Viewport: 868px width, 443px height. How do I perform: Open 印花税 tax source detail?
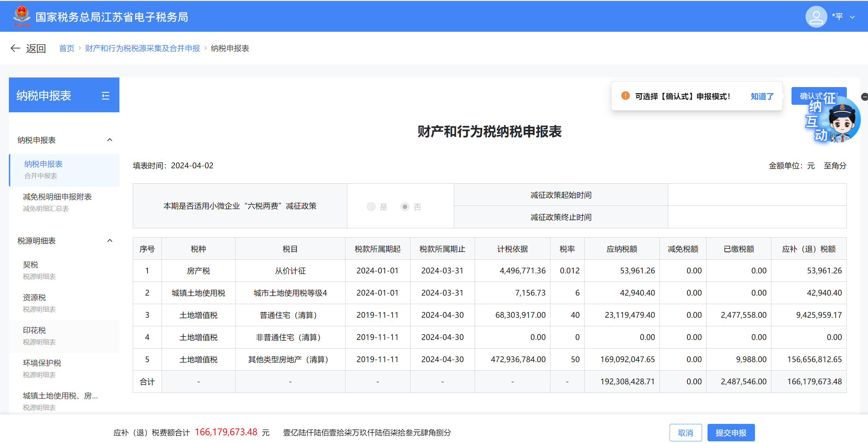pyautogui.click(x=34, y=330)
